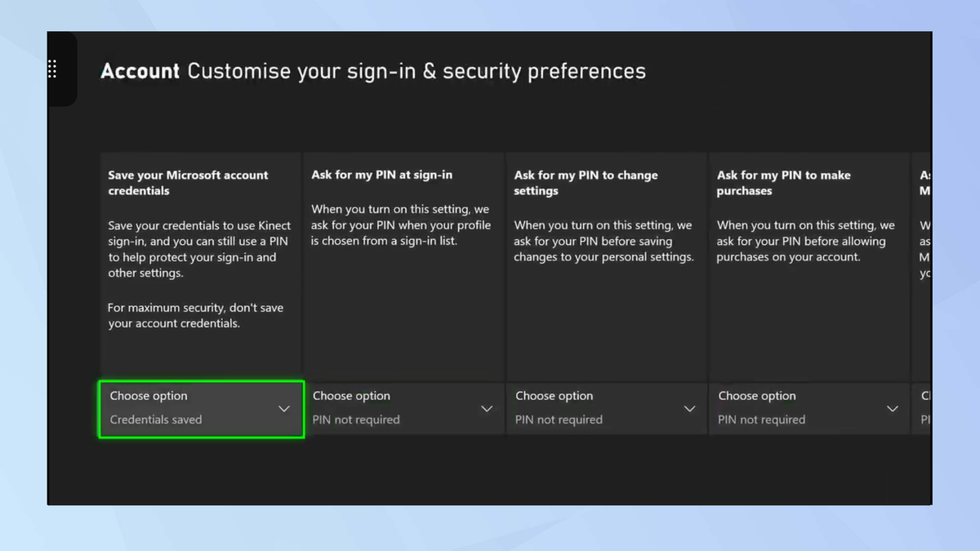Click the chevron on the purchases PIN dropdown

pos(893,408)
